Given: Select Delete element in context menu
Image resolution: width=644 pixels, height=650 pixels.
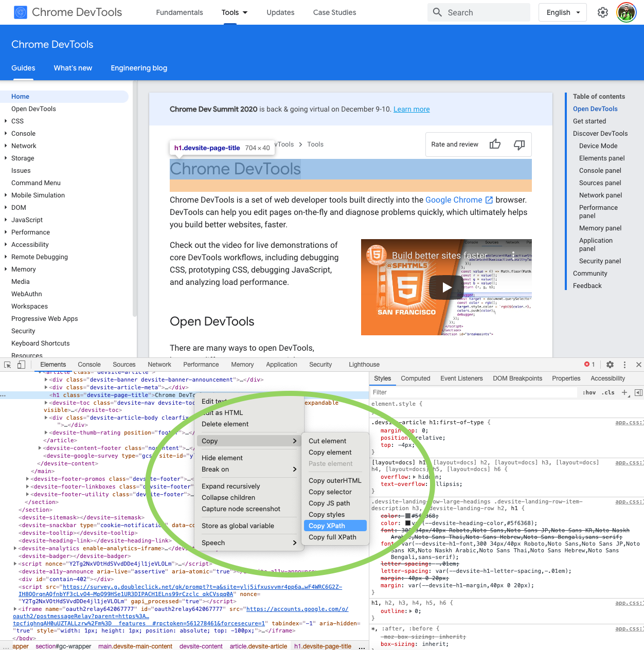Looking at the screenshot, I should coord(249,424).
